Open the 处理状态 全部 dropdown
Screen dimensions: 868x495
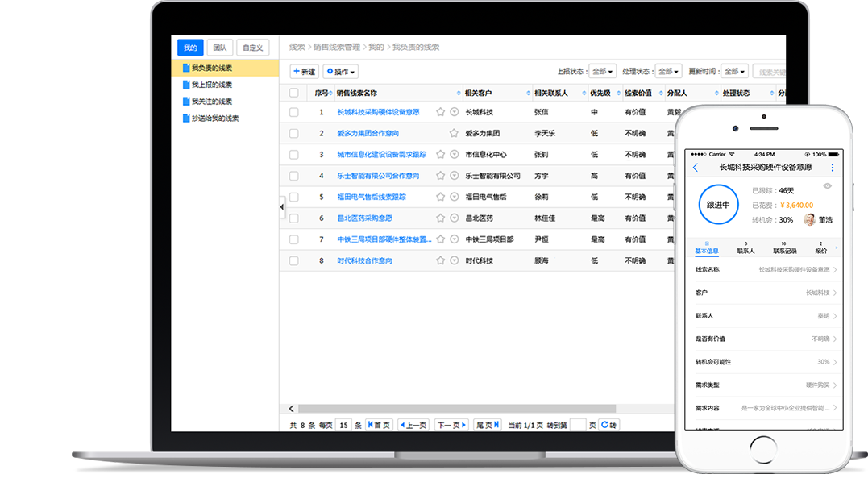[x=668, y=72]
